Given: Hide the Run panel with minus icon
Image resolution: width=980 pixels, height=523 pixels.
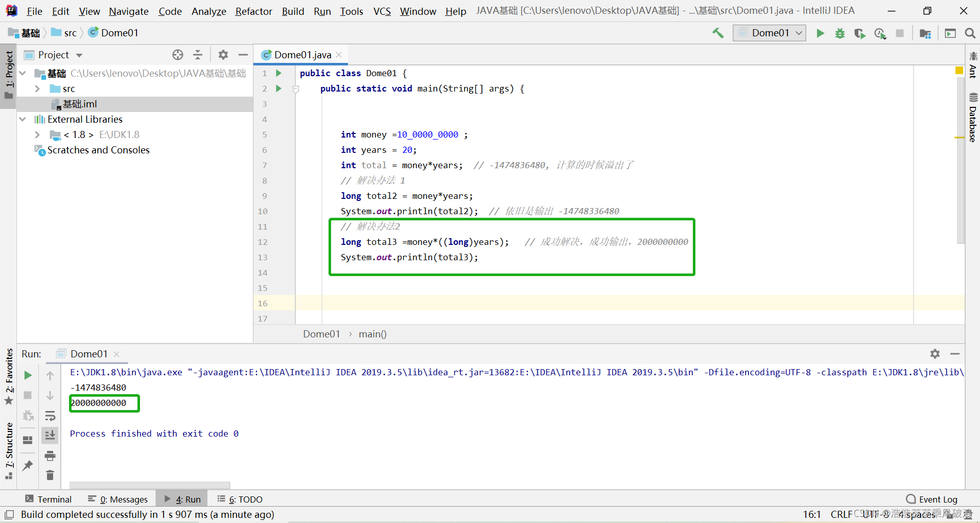Looking at the screenshot, I should (x=955, y=354).
